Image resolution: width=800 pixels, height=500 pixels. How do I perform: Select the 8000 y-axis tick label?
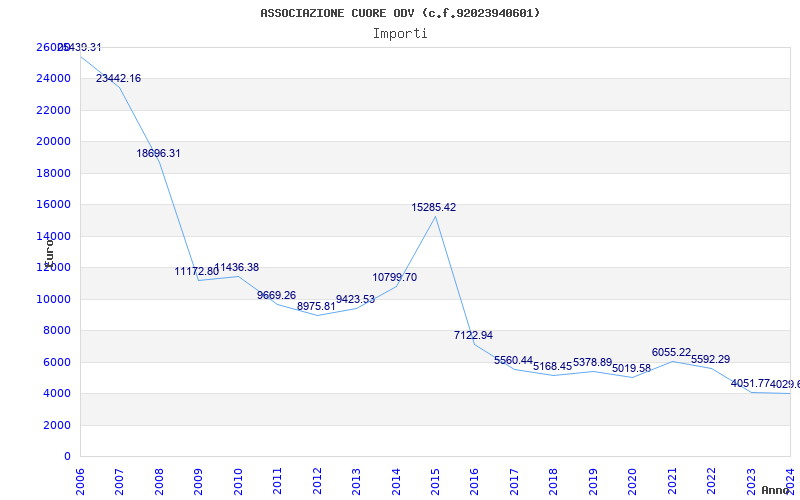(x=57, y=331)
